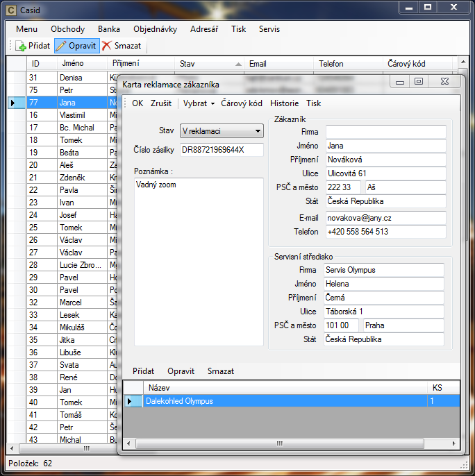The image size is (475, 476).
Task: Click the Opravit pencil button in main toolbar
Action: 77,46
